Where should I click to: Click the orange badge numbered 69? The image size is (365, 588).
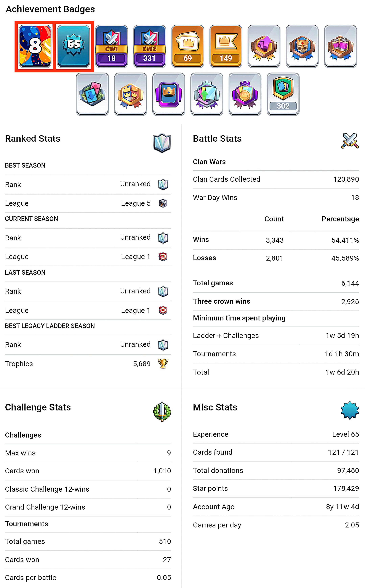coord(188,46)
